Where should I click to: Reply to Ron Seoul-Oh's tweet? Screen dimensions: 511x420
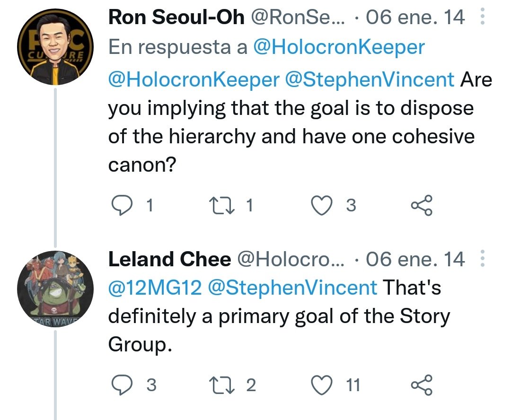click(122, 205)
